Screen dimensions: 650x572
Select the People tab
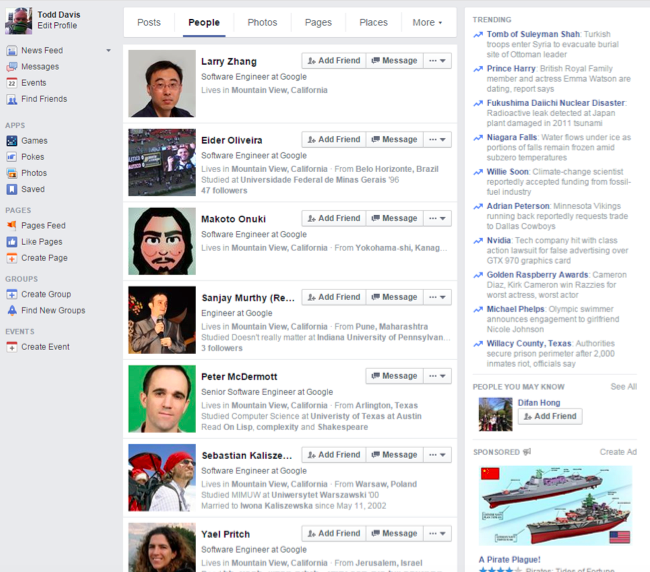204,22
